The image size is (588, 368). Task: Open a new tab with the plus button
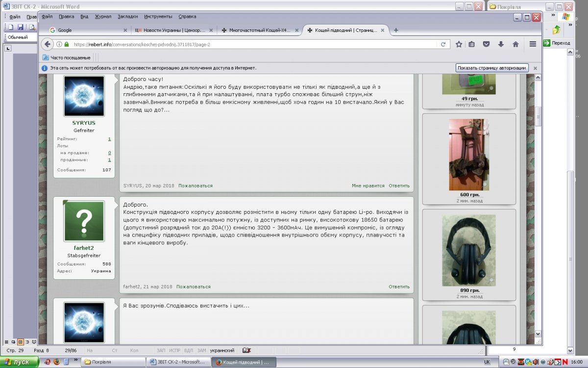coord(396,30)
